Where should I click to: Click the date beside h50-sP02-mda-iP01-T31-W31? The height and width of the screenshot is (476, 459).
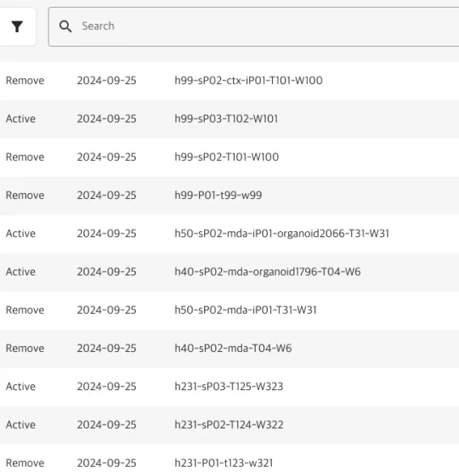[x=106, y=310]
